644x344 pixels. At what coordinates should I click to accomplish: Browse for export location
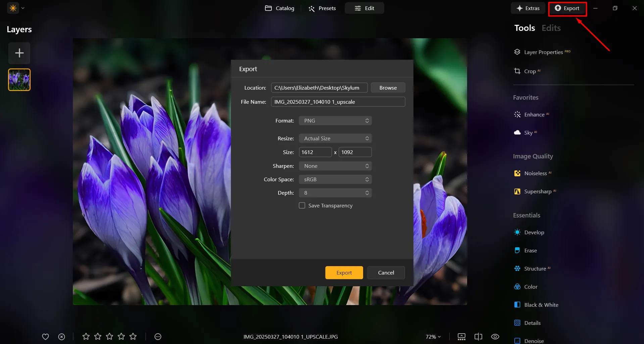coord(388,88)
